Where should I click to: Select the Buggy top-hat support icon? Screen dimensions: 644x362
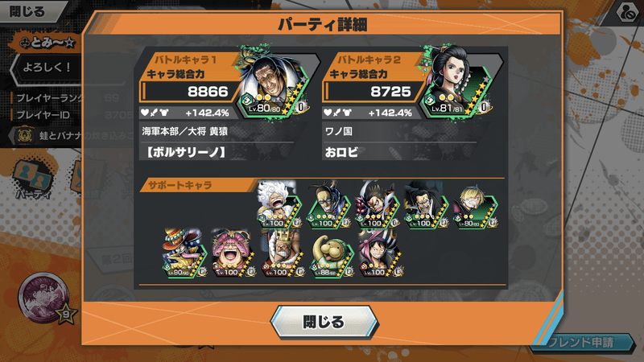[x=184, y=253]
